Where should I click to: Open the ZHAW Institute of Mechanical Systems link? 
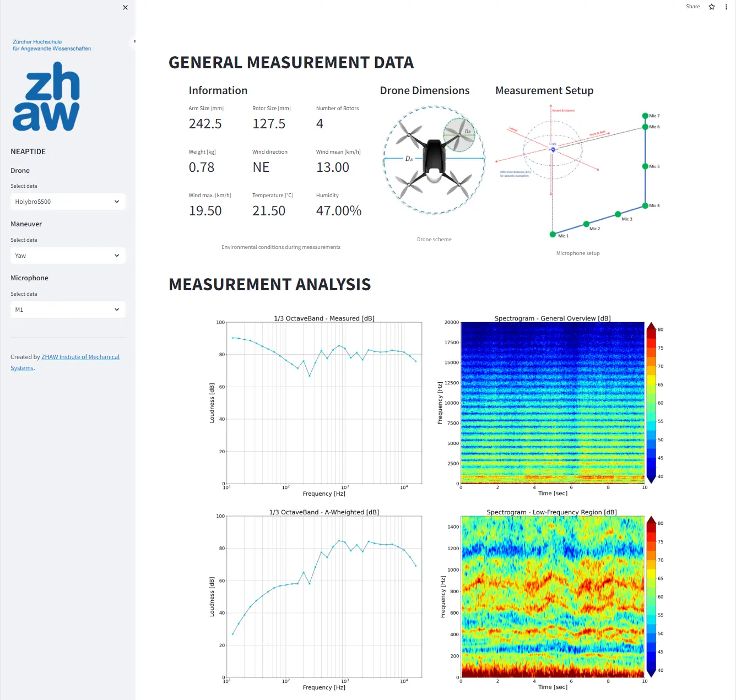[x=80, y=357]
